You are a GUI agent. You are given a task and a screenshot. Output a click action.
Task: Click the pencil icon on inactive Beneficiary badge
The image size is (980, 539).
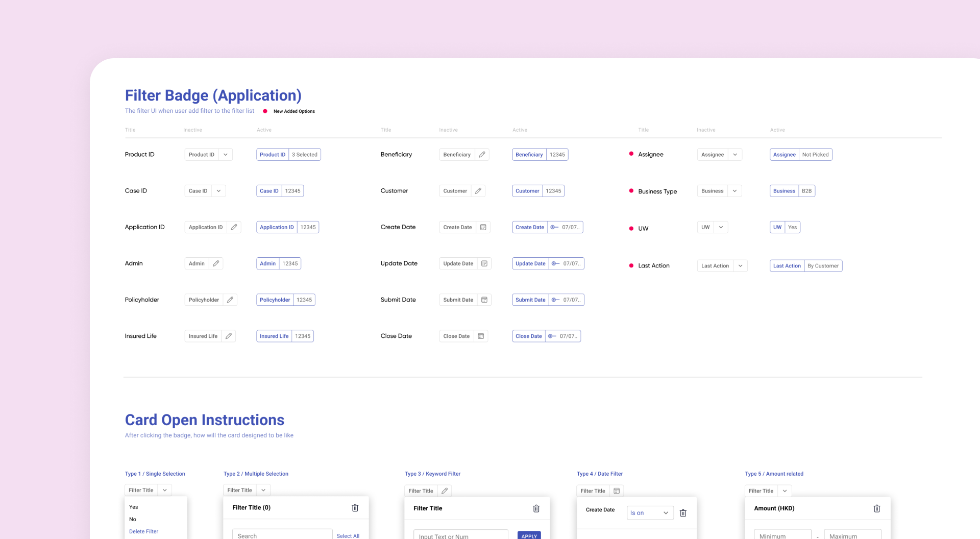(x=482, y=154)
